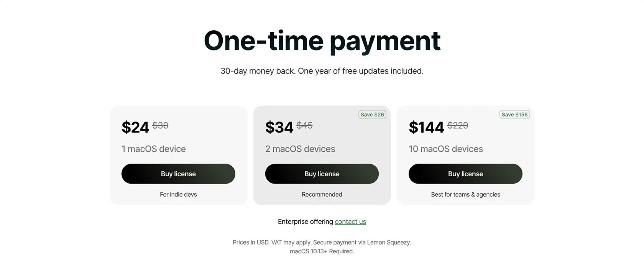Click the Save $26 badge
The height and width of the screenshot is (274, 644).
[x=372, y=115]
